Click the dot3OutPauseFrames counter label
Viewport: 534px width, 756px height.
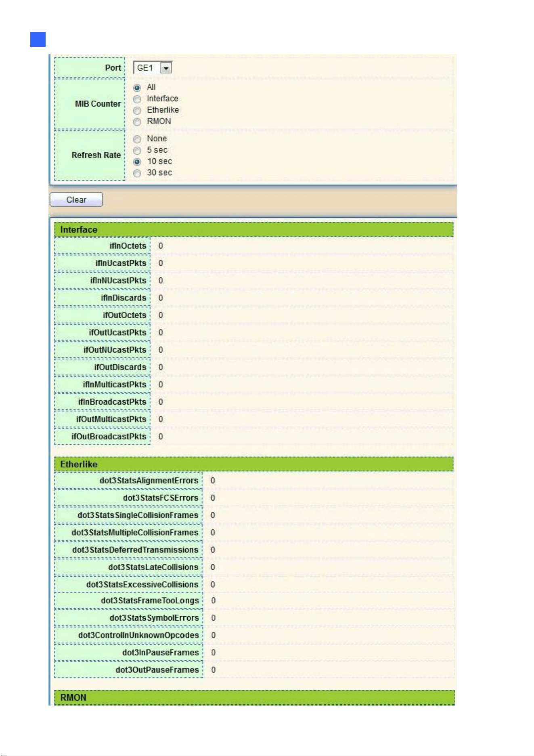[x=157, y=670]
